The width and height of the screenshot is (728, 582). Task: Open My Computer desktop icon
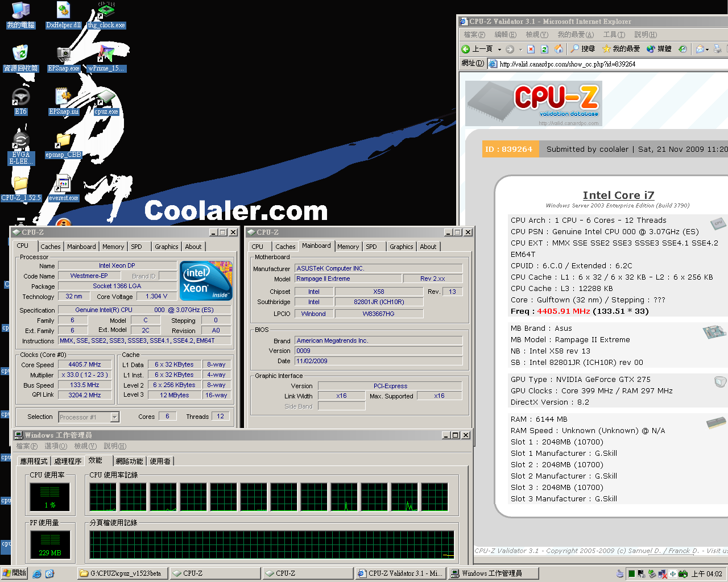pos(20,16)
